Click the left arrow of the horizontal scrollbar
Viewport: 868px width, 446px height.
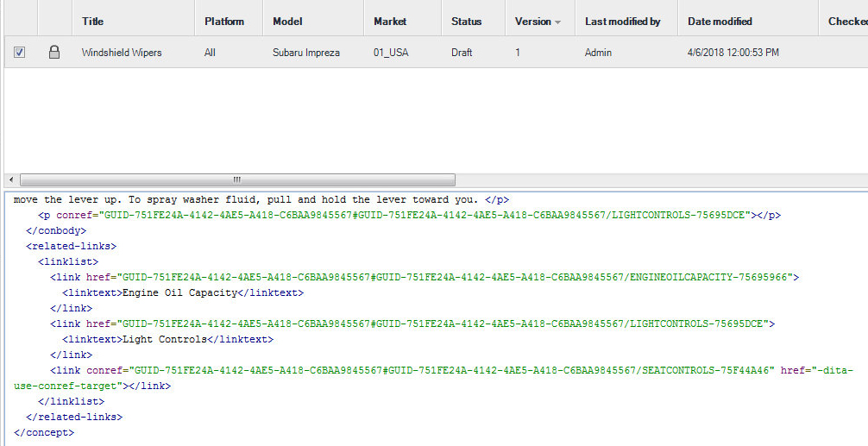tap(9, 179)
